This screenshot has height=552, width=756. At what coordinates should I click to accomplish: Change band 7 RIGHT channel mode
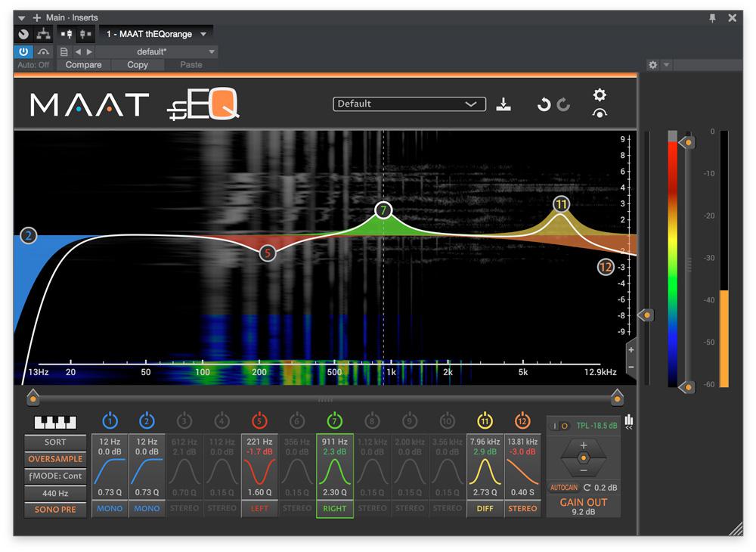335,509
